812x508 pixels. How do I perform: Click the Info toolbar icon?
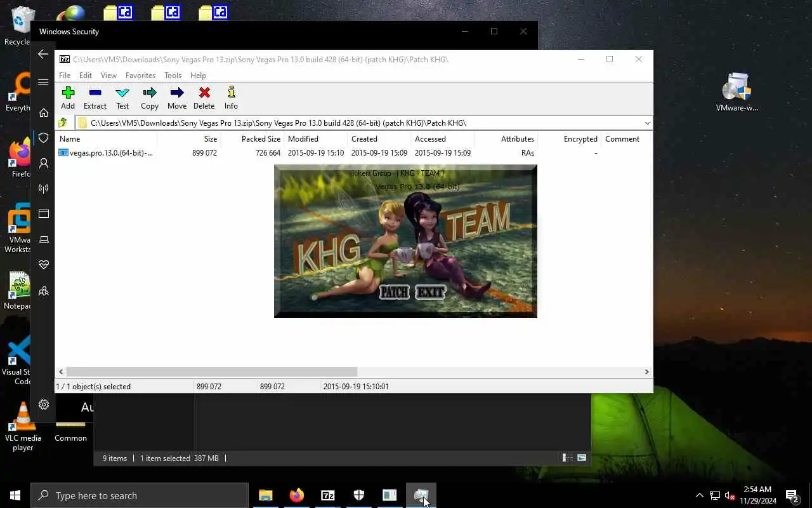[231, 98]
